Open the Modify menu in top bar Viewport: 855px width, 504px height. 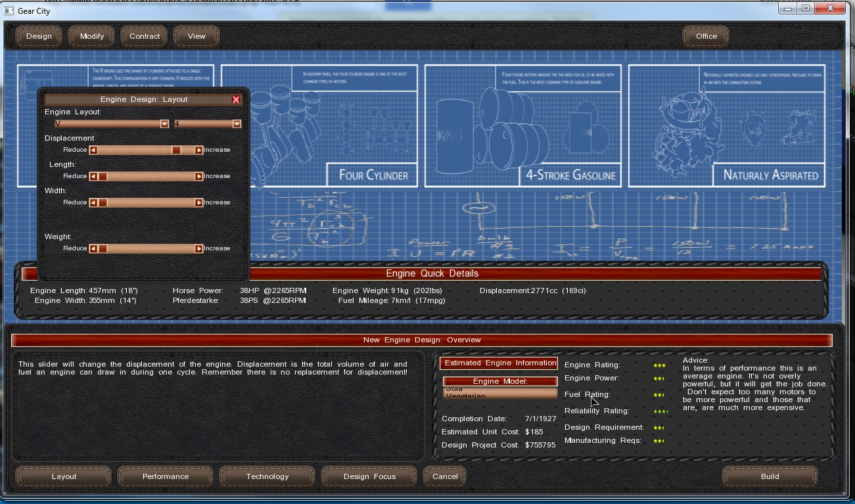[x=92, y=37]
